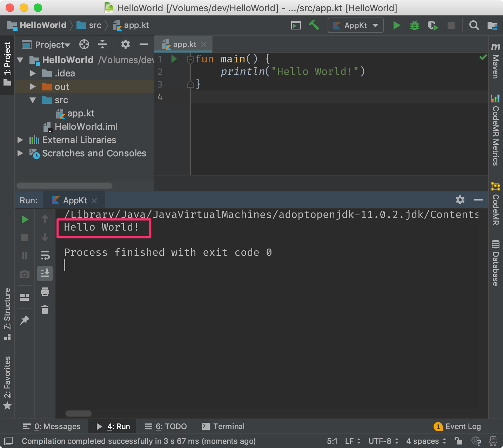Open the AppKt run configuration dropdown
503x448 pixels.
coord(356,25)
